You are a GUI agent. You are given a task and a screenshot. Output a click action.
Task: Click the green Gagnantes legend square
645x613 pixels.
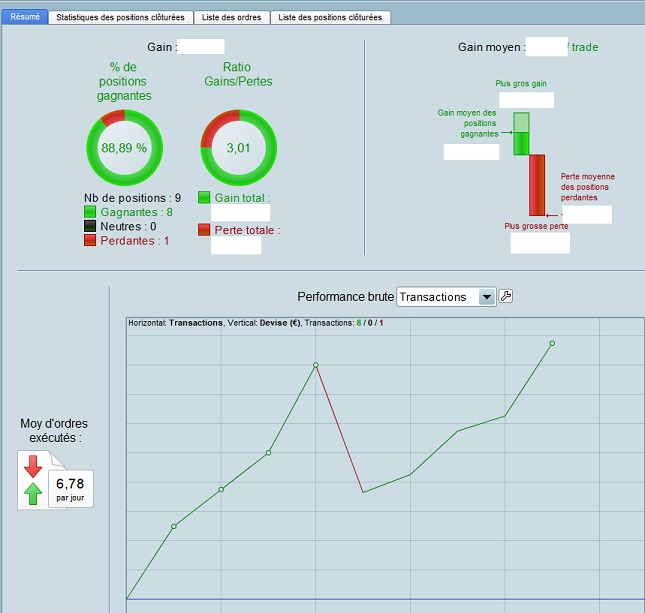coord(90,212)
